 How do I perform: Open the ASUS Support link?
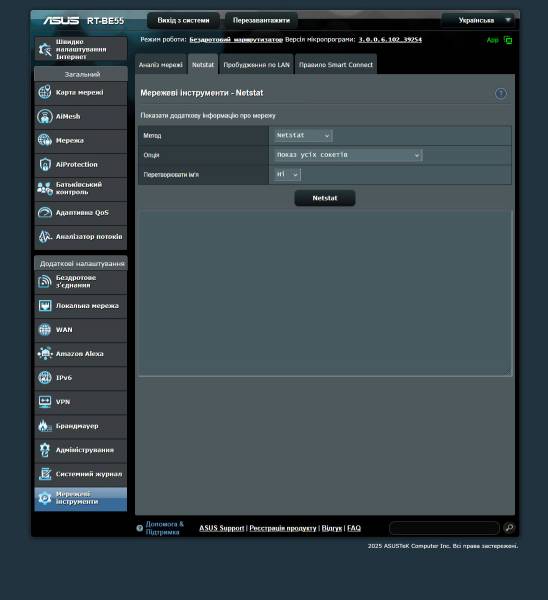coord(222,528)
